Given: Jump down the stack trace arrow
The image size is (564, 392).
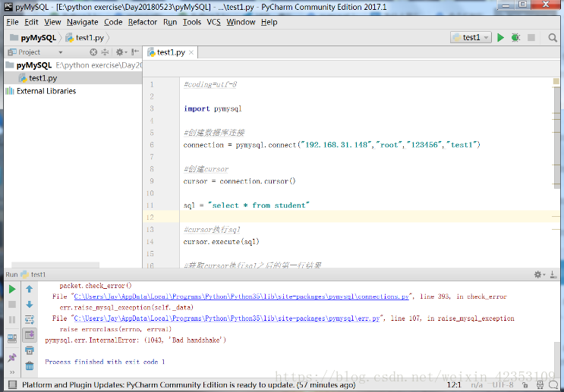Looking at the screenshot, I should 30,304.
